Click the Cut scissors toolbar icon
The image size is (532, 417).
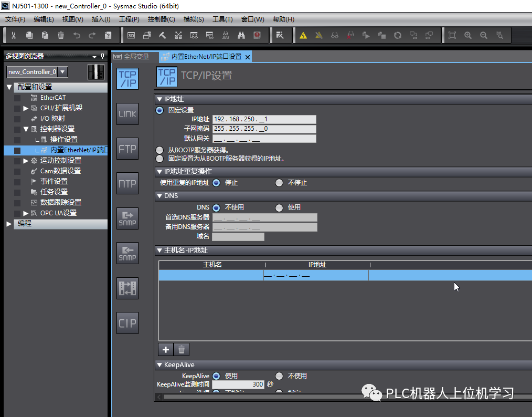pyautogui.click(x=14, y=35)
